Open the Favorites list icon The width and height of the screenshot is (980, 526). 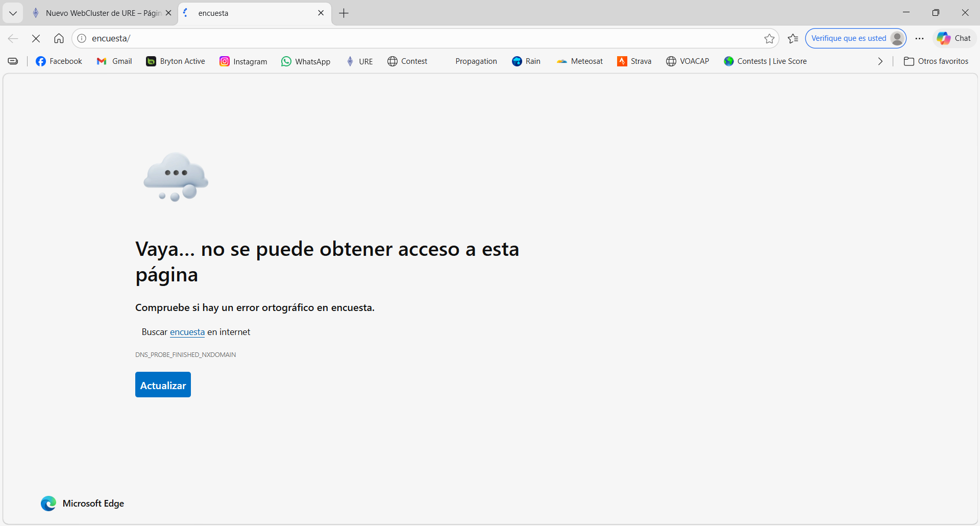click(793, 38)
